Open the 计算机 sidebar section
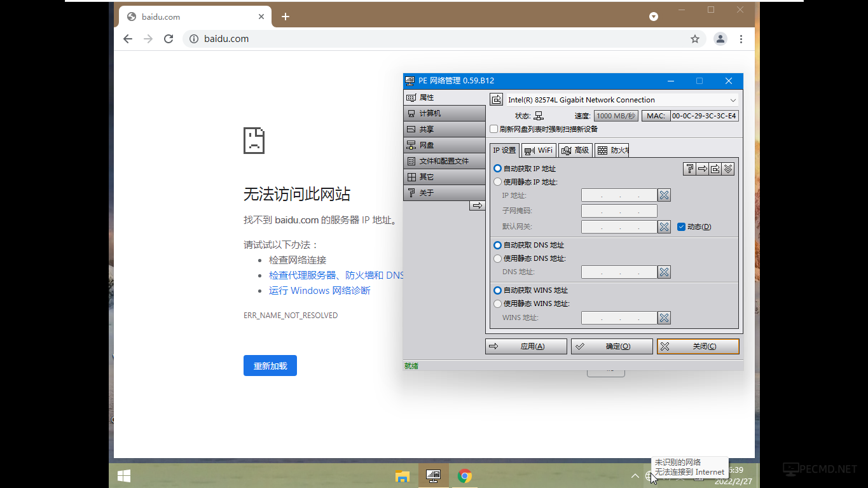868x488 pixels. [x=444, y=113]
